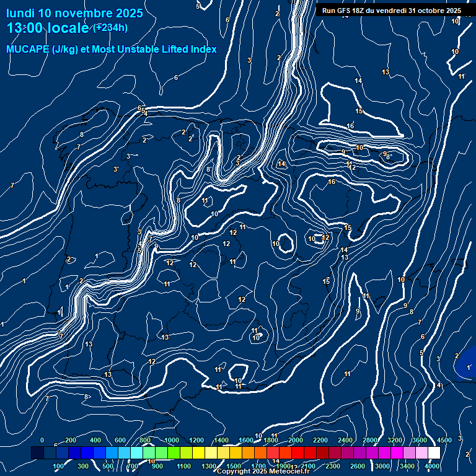Screen dimensions: 476x476
Task: Click the legend label '4500'
Action: (444, 440)
